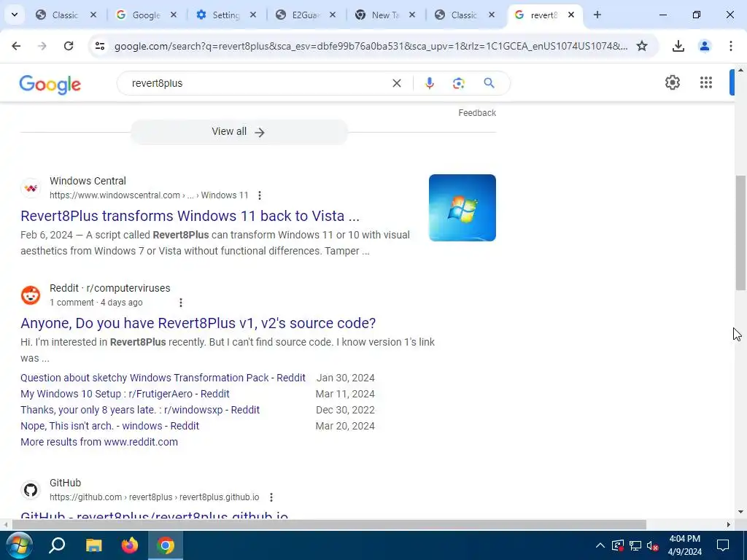Go to the Google logo homepage

tap(50, 85)
